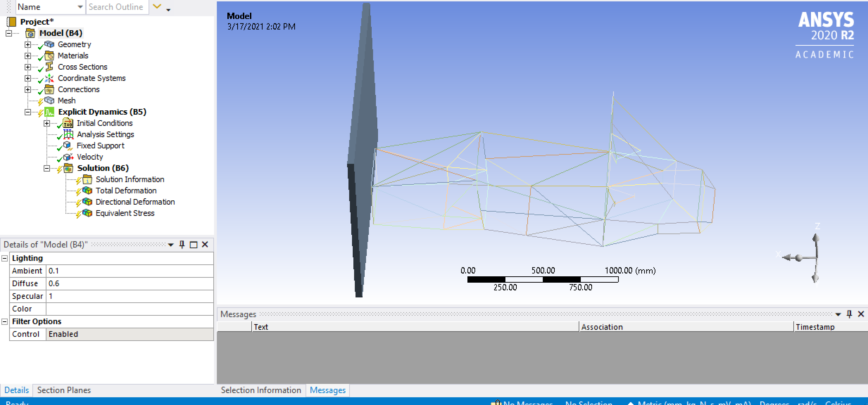
Task: Click the Color field under Lighting
Action: click(x=129, y=309)
